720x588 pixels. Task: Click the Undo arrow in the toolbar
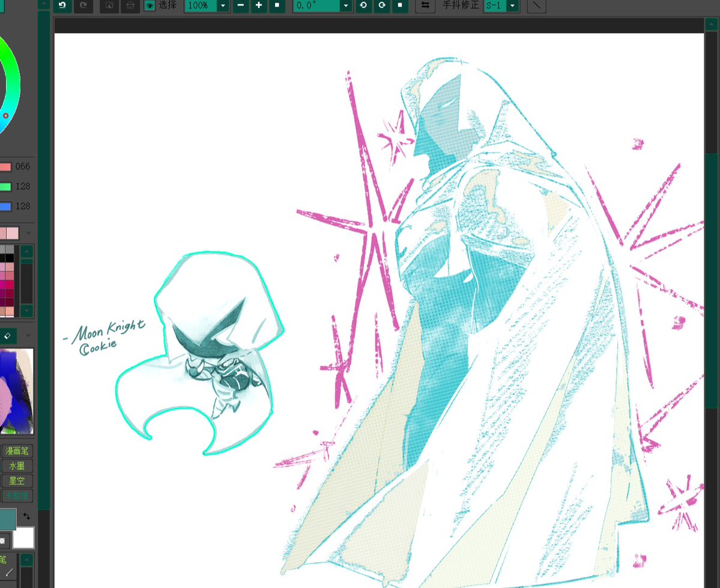(62, 5)
